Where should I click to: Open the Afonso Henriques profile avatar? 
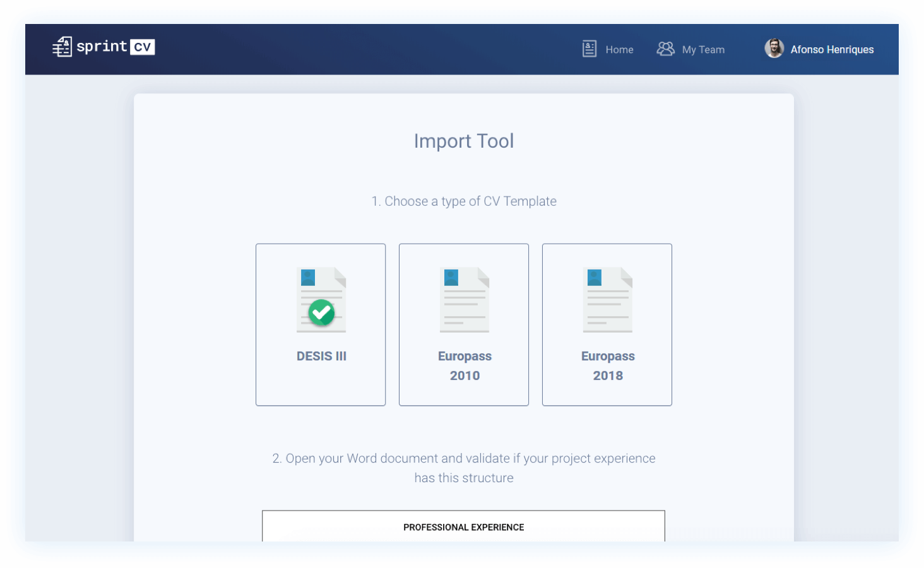click(774, 48)
